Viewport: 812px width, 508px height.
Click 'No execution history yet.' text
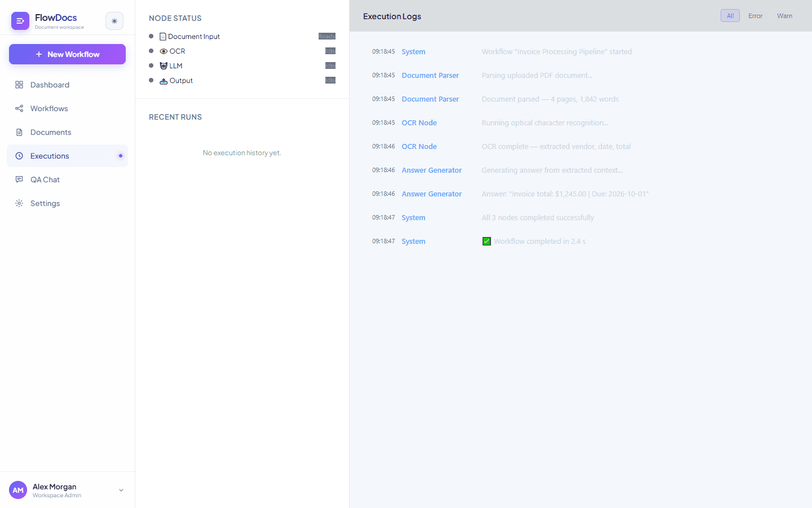tap(242, 153)
